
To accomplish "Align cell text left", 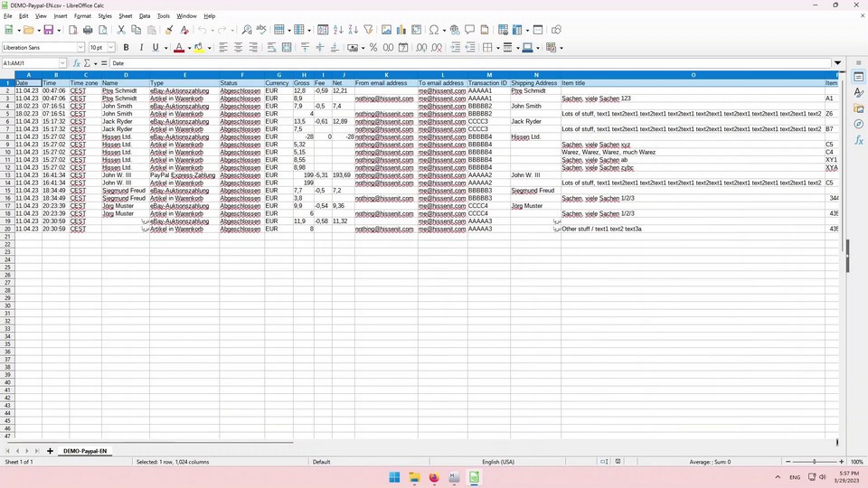I will [x=223, y=48].
